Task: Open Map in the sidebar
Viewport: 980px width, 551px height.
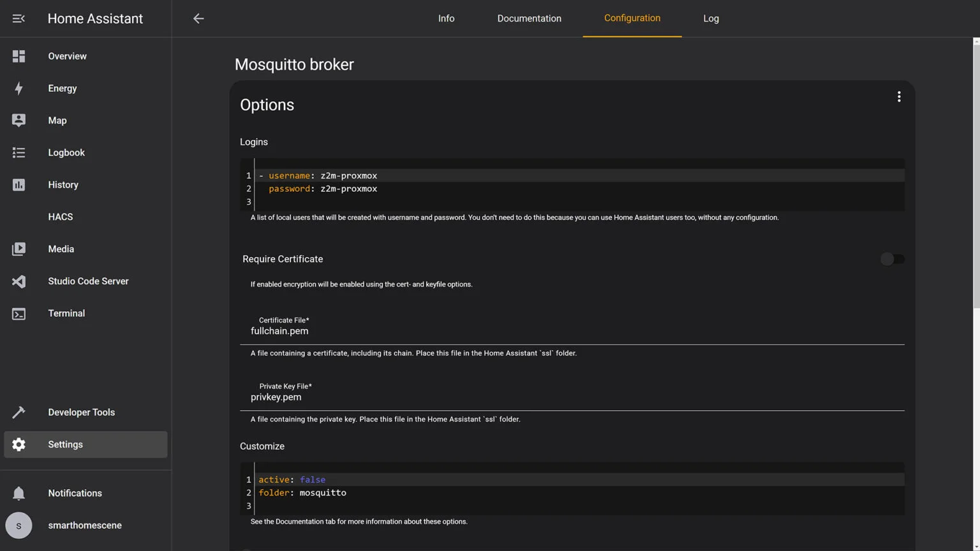Action: tap(85, 121)
